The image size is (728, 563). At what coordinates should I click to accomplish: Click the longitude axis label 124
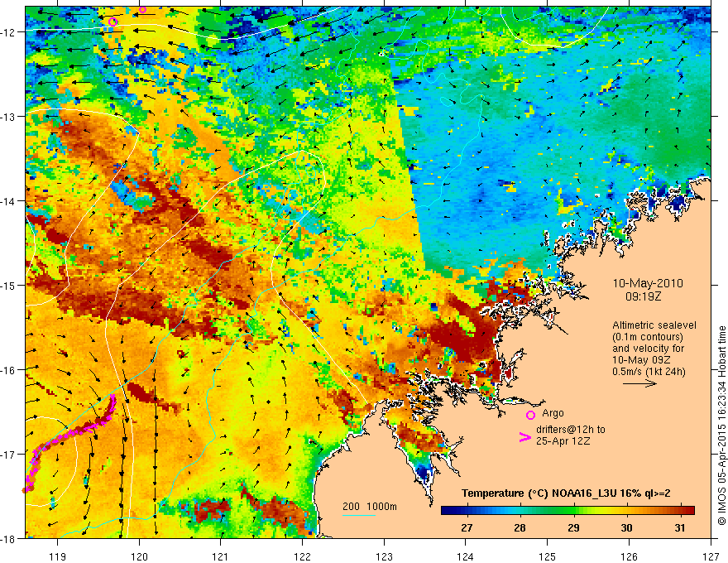click(x=466, y=556)
